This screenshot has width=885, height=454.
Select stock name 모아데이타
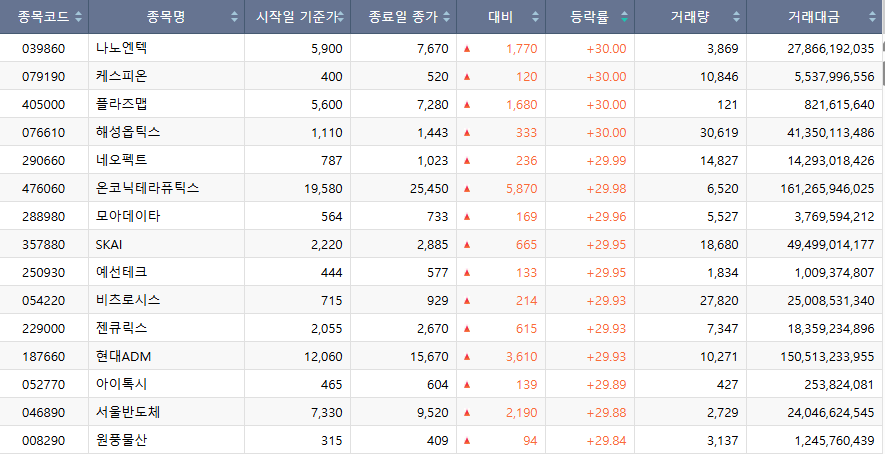coord(128,216)
